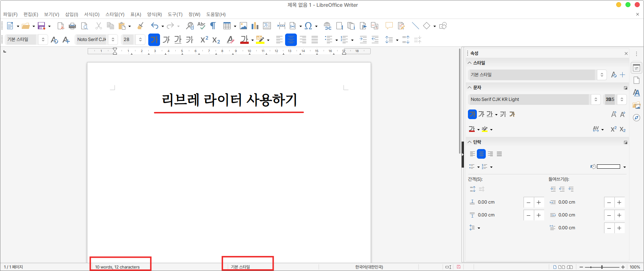Collapse the 문자 section in sidebar
644x271 pixels.
pyautogui.click(x=470, y=87)
